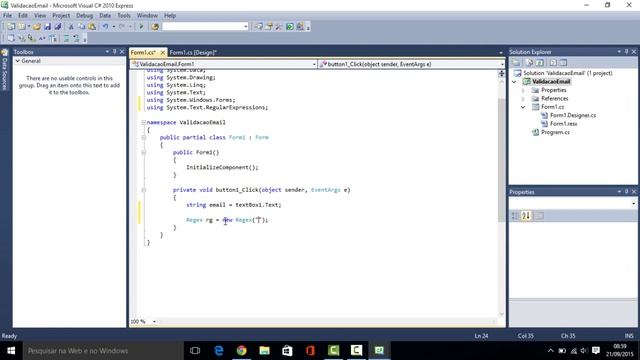Click the Uncomment selected lines icon
The height and width of the screenshot is (360, 640).
[76, 38]
